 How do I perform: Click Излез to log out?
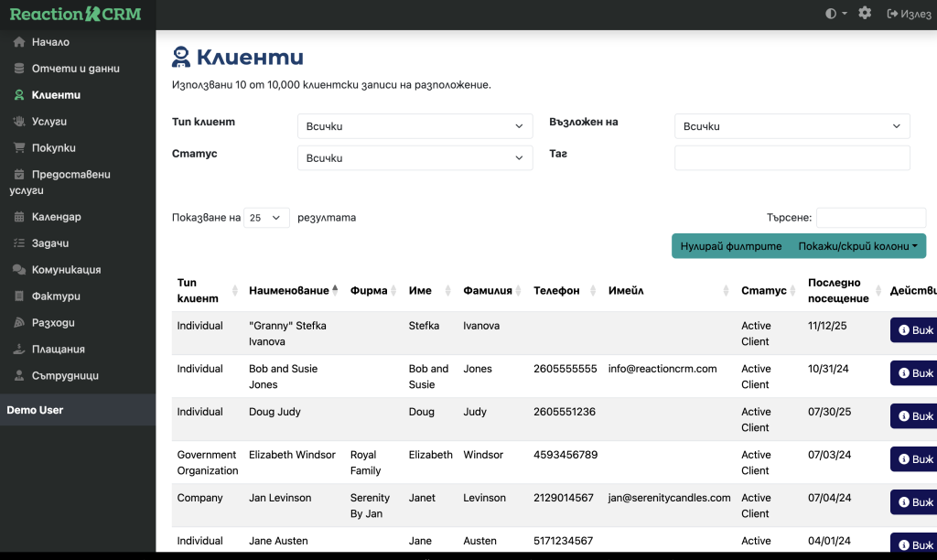click(910, 14)
